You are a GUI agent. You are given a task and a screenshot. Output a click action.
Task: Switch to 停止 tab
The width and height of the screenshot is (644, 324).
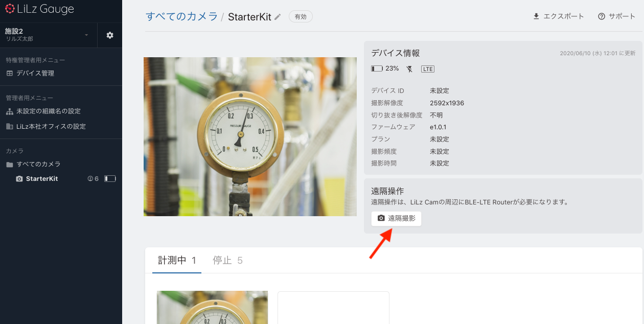coord(227,261)
